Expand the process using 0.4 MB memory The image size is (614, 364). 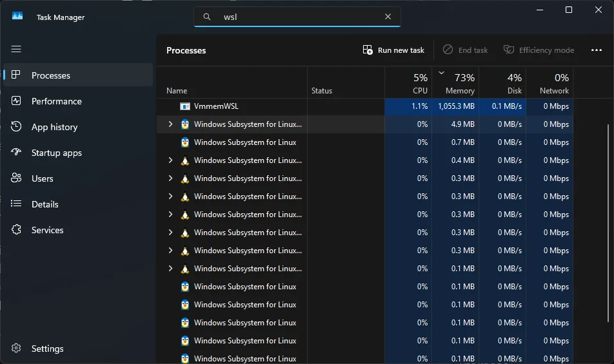click(x=170, y=160)
